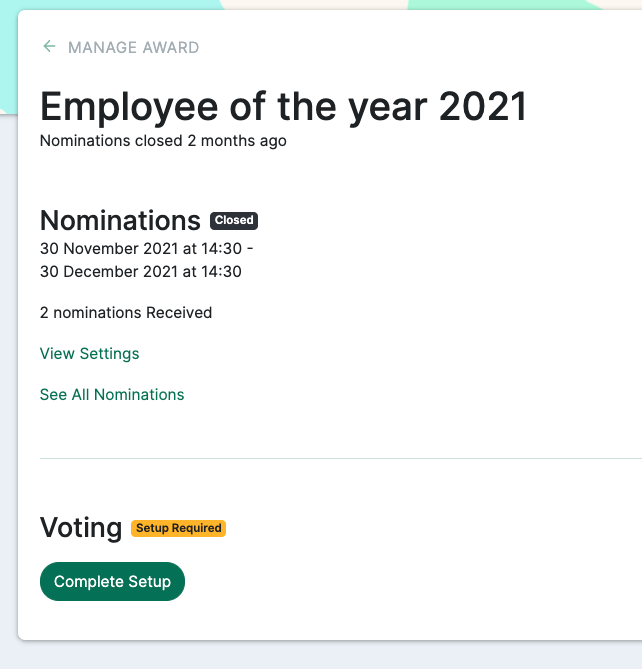Click the Voting section heading
This screenshot has width=642, height=669.
coord(81,528)
